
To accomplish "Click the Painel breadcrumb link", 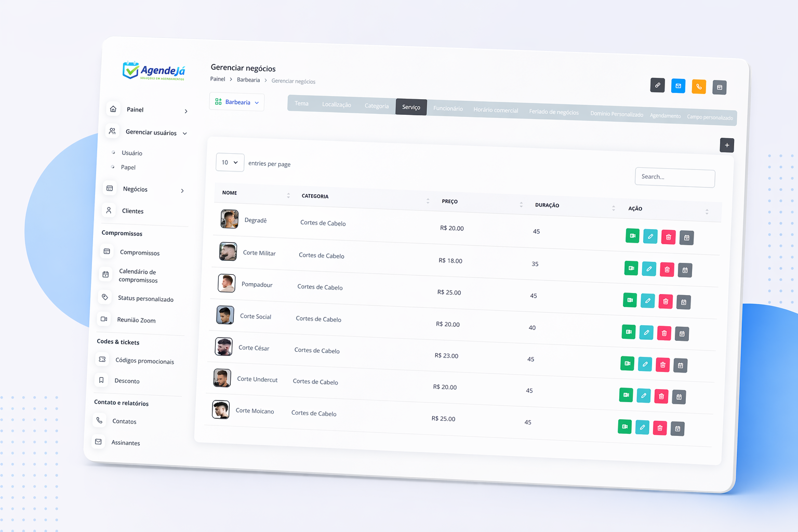I will [218, 79].
